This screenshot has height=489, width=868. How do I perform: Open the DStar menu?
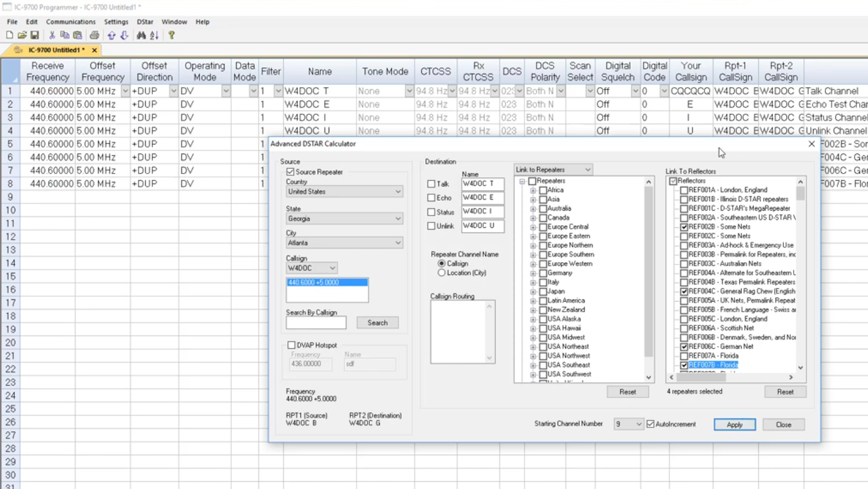(x=145, y=22)
